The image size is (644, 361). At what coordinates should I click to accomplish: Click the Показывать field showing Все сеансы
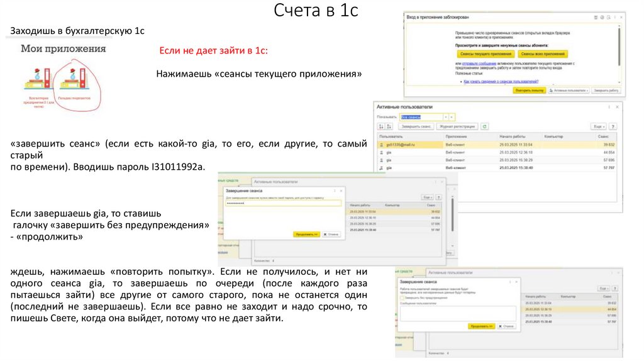[x=421, y=117]
